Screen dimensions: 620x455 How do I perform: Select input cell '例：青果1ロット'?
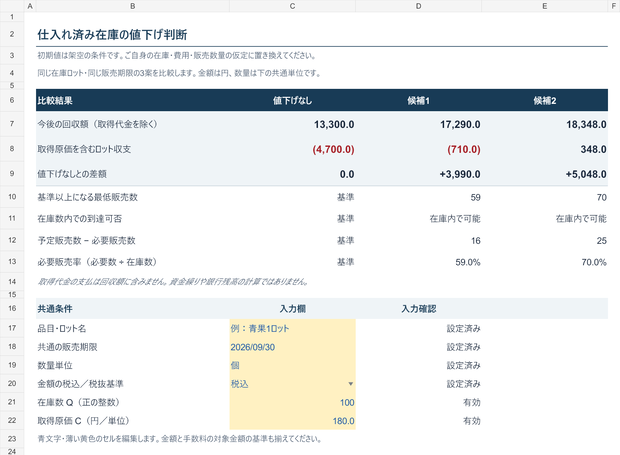point(293,329)
